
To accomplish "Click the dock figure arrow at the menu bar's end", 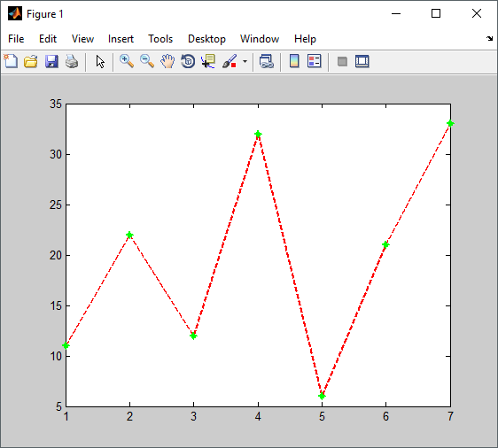I will tap(489, 38).
